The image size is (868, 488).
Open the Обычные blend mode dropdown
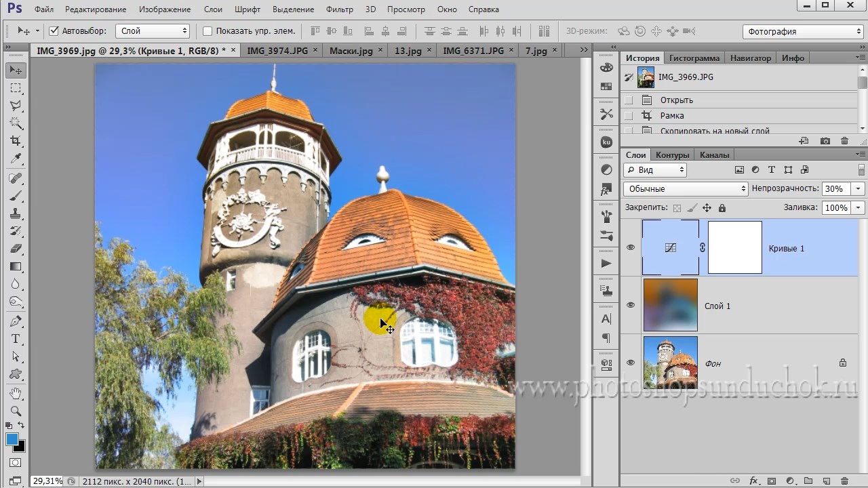click(x=686, y=189)
